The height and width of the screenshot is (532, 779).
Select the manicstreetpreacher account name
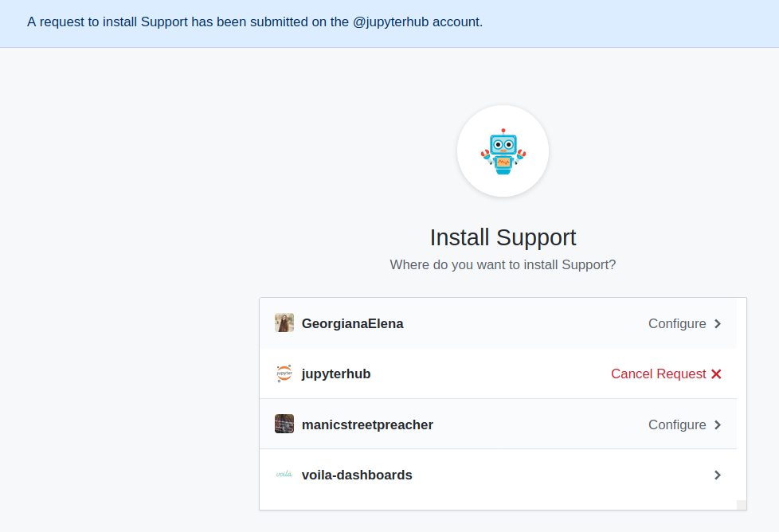click(367, 424)
